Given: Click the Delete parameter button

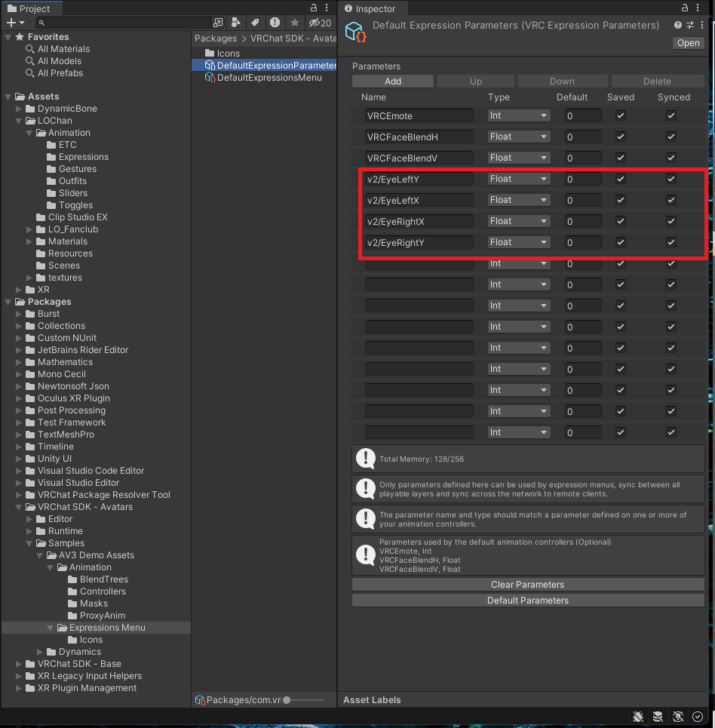Looking at the screenshot, I should pos(657,81).
